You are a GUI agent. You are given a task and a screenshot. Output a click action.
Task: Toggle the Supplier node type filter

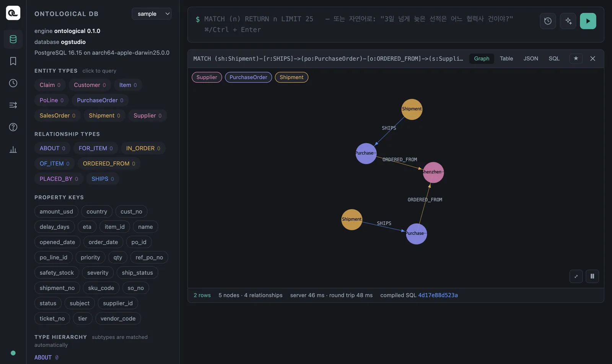coord(207,77)
